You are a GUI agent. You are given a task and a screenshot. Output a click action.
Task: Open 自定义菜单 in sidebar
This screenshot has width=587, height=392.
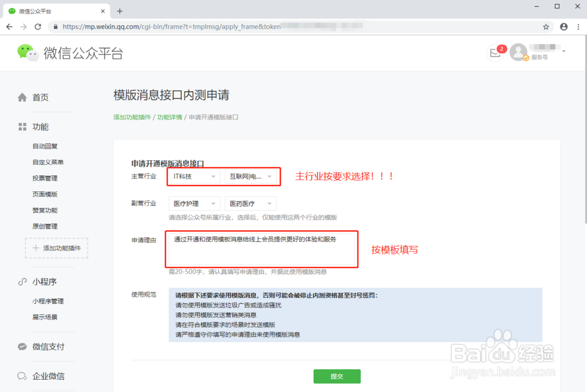pos(48,162)
